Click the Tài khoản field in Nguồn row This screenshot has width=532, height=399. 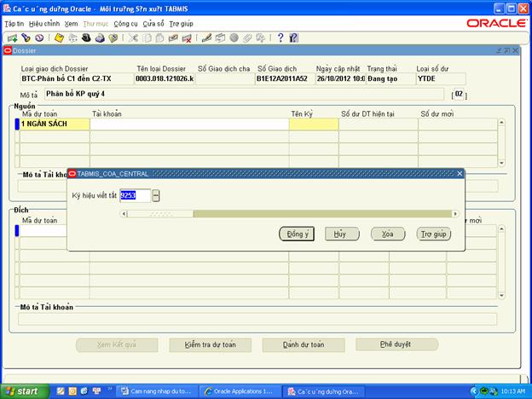coord(189,124)
